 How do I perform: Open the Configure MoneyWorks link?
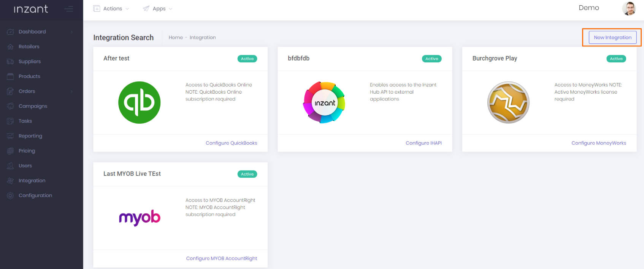click(599, 143)
